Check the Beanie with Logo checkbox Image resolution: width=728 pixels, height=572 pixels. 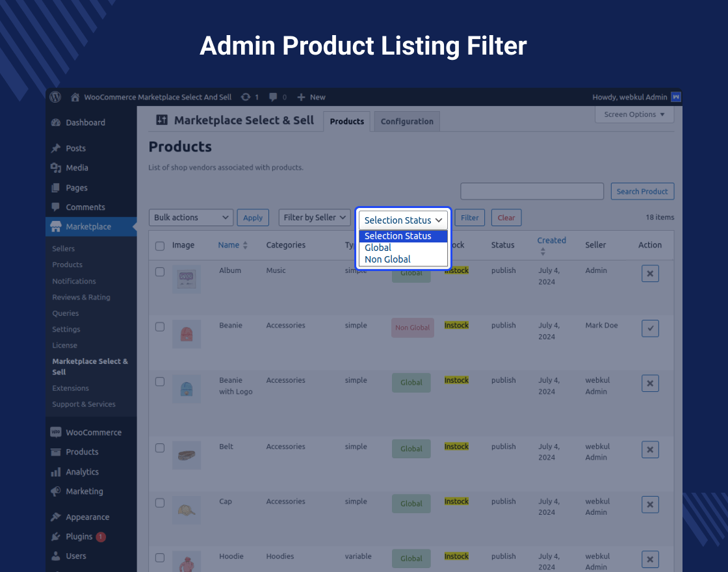pyautogui.click(x=160, y=382)
